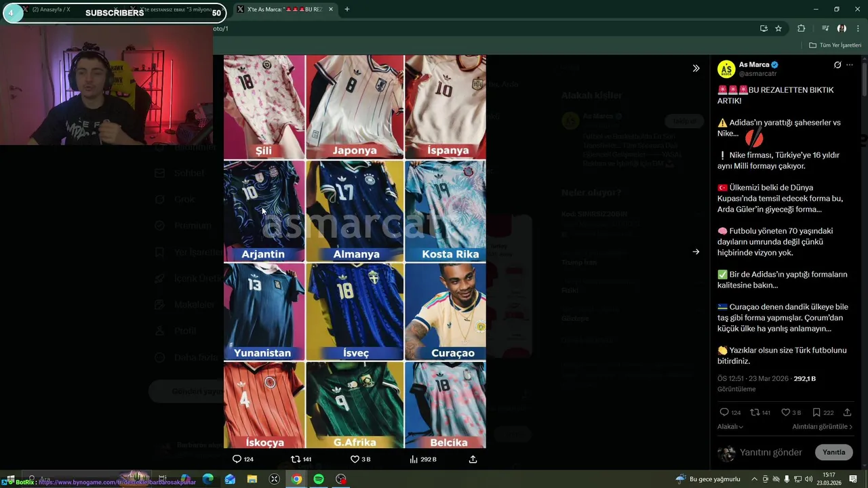Viewport: 868px width, 488px height.
Task: Open Spotify from the taskbar
Action: pyautogui.click(x=319, y=479)
